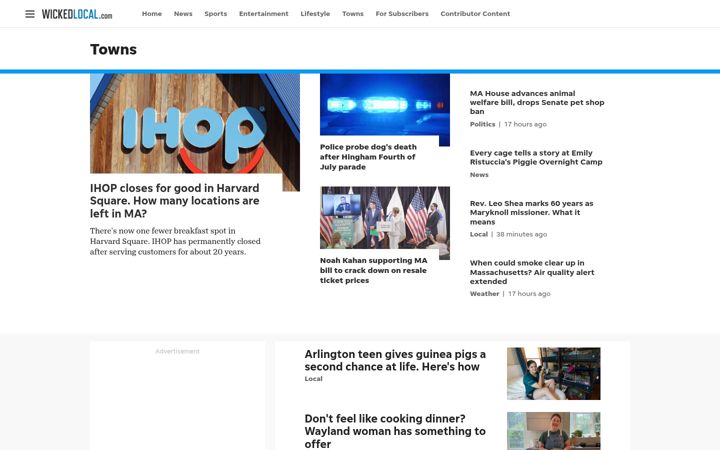Viewport: 720px width, 450px height.
Task: Open the Entertainment menu item
Action: [x=264, y=14]
